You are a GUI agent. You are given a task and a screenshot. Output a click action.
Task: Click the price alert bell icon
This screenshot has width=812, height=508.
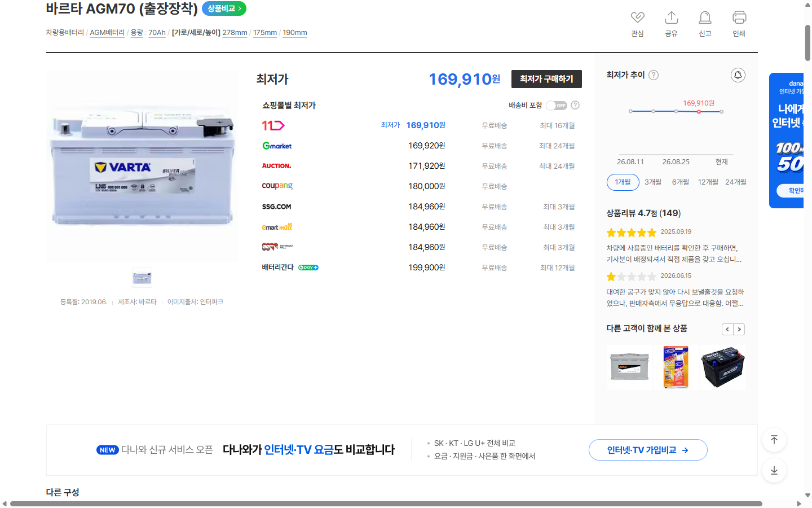click(x=738, y=75)
